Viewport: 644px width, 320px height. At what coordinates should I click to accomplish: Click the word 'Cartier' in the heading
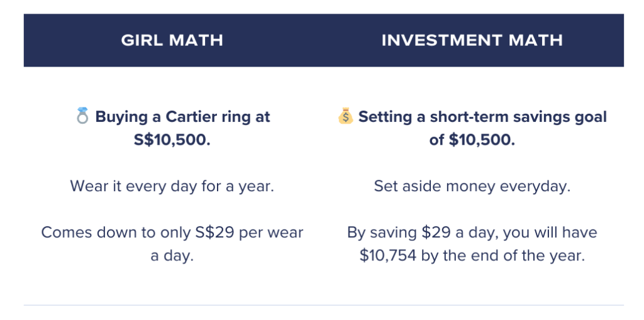(x=191, y=117)
